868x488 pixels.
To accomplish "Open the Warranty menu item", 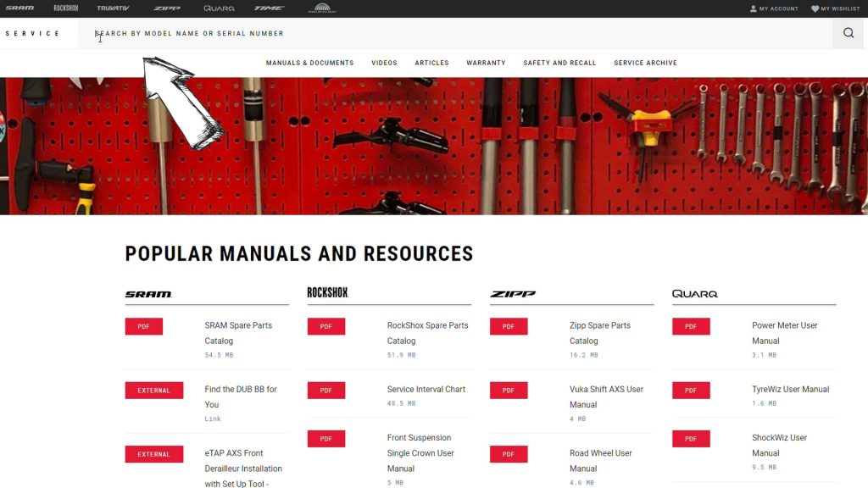I will click(486, 63).
